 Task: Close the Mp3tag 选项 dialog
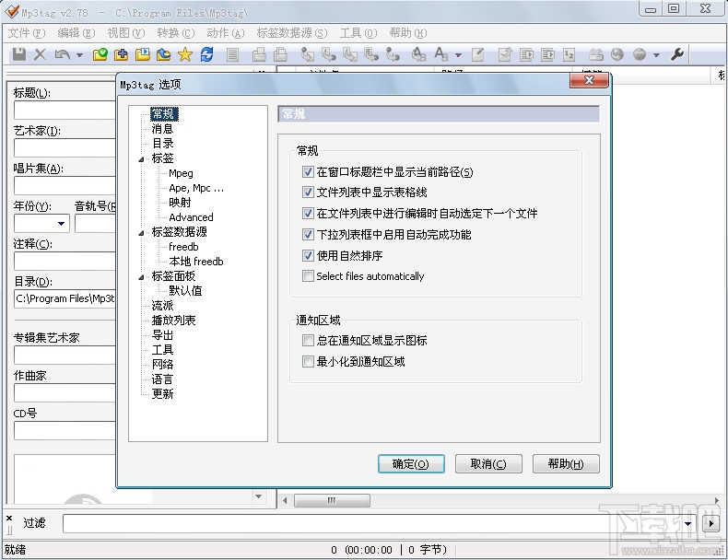pyautogui.click(x=589, y=80)
